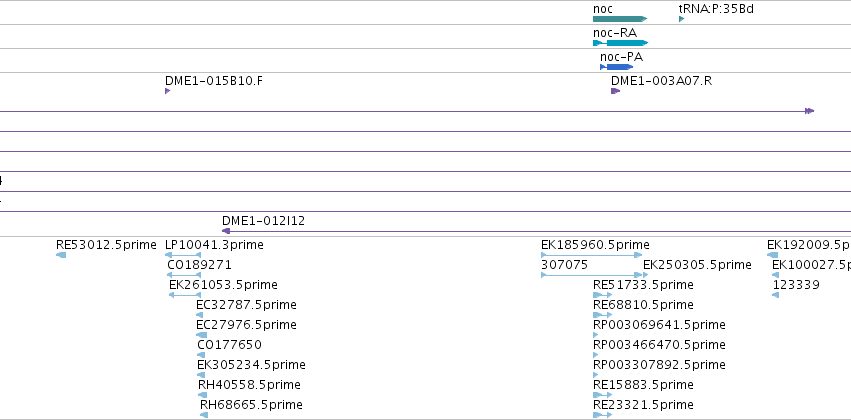Viewport: 851px width, 420px height.
Task: Click the 123339 EST arrow
Action: pos(776,295)
